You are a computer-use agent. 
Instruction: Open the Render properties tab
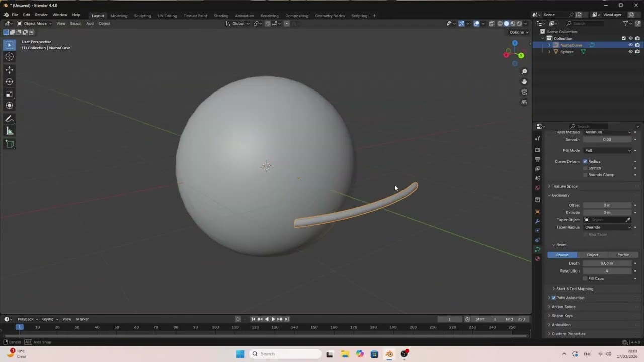[x=538, y=150]
